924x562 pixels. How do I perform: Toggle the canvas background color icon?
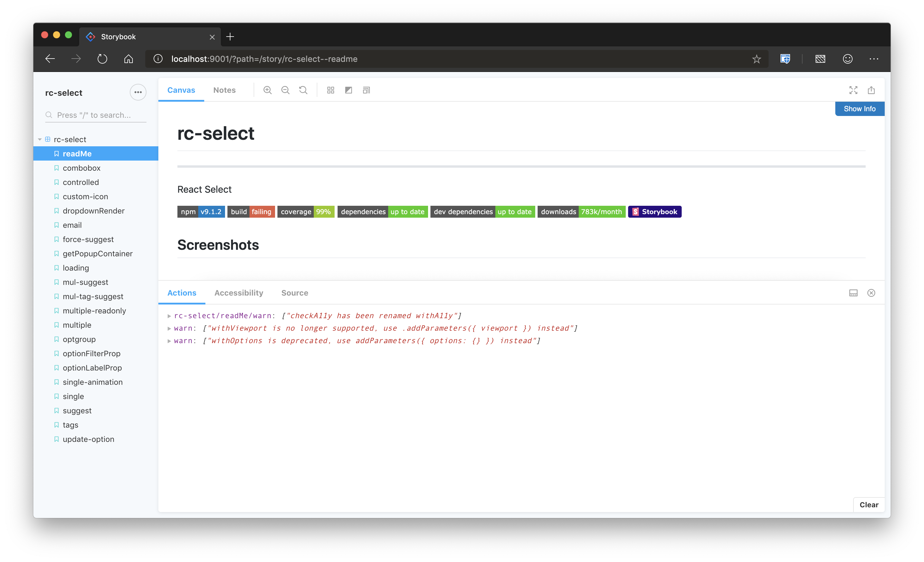(x=348, y=90)
